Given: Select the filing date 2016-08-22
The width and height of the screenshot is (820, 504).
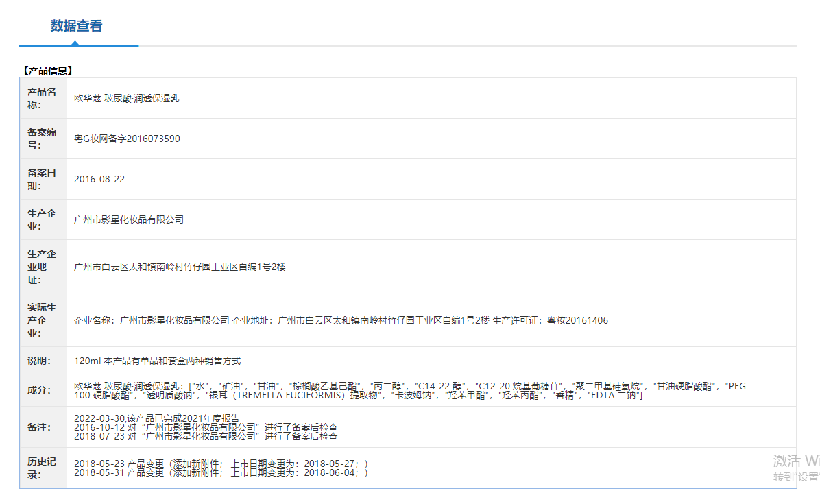Looking at the screenshot, I should (99, 180).
